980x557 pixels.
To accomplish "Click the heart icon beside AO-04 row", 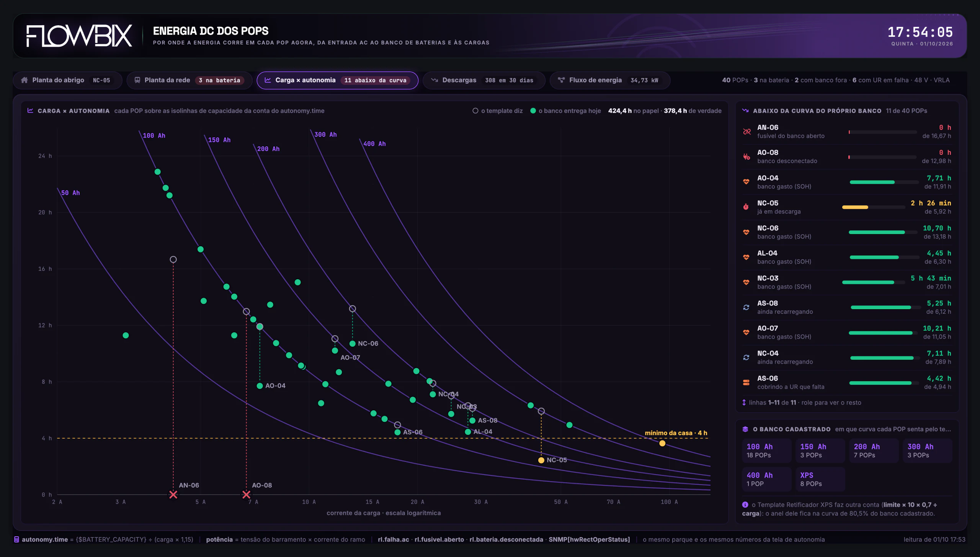I will tap(746, 182).
